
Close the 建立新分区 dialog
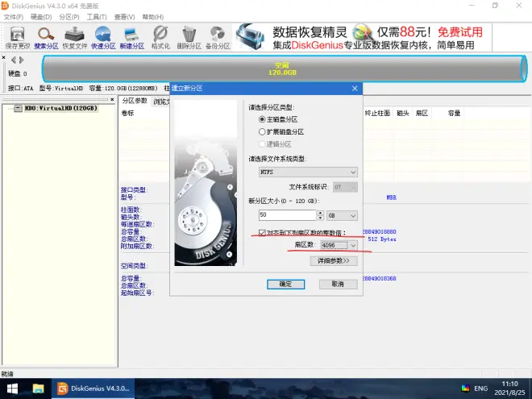coord(355,88)
